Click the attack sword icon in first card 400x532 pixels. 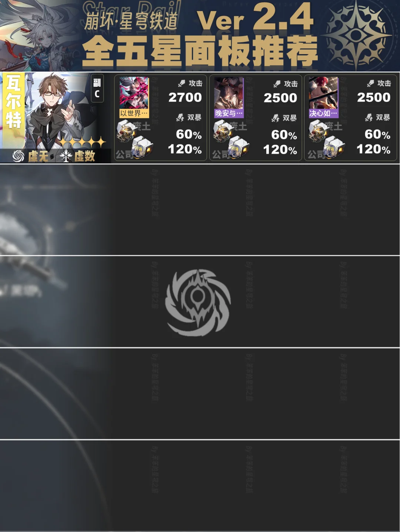181,83
